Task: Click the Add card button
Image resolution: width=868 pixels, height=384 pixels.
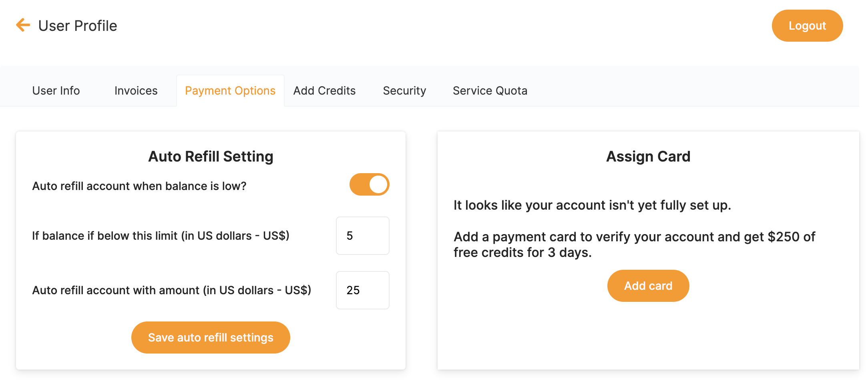Action: pyautogui.click(x=648, y=286)
